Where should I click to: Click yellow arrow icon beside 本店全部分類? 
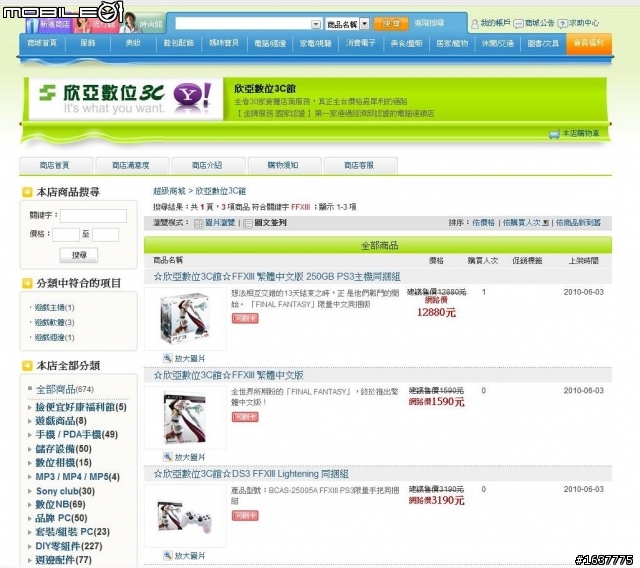coord(27,366)
